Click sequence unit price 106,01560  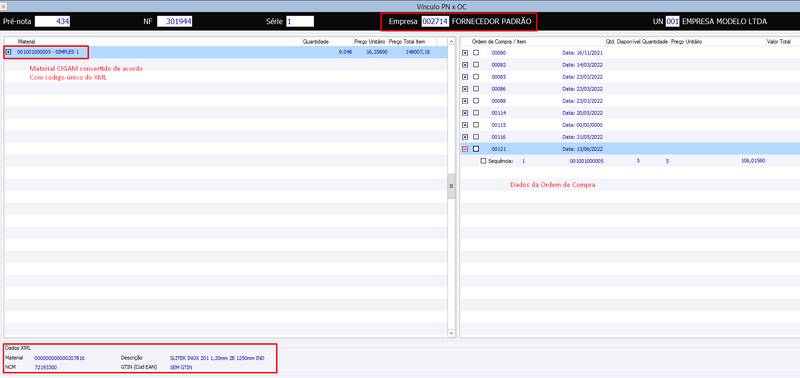[753, 161]
